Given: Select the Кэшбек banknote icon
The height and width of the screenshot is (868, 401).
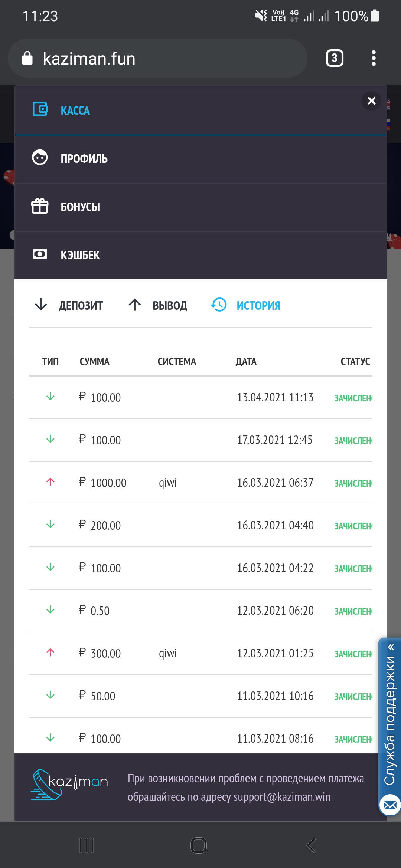Looking at the screenshot, I should (x=40, y=254).
